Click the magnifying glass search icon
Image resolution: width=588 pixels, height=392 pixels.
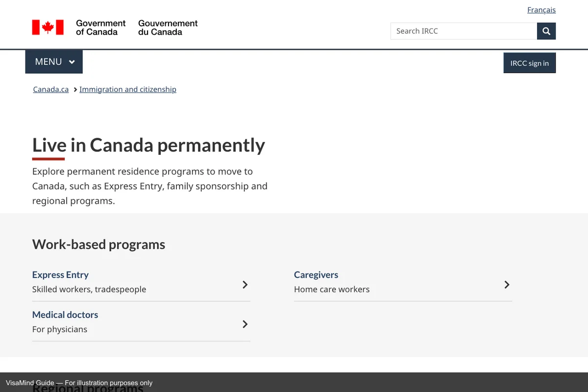click(546, 31)
